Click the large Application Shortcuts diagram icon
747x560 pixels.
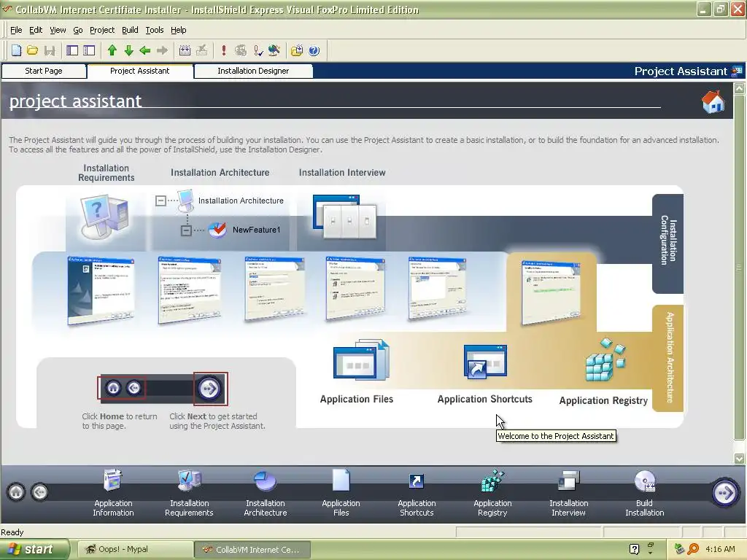click(485, 362)
